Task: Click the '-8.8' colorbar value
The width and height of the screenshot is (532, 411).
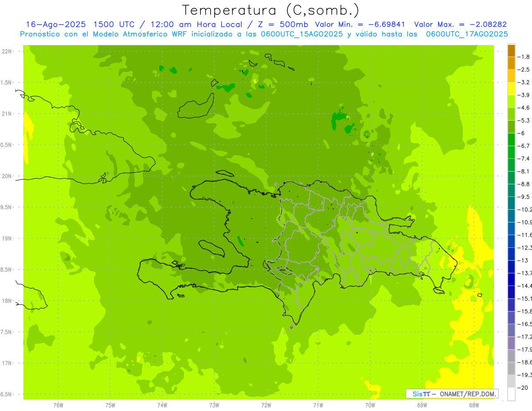Action: (x=525, y=184)
